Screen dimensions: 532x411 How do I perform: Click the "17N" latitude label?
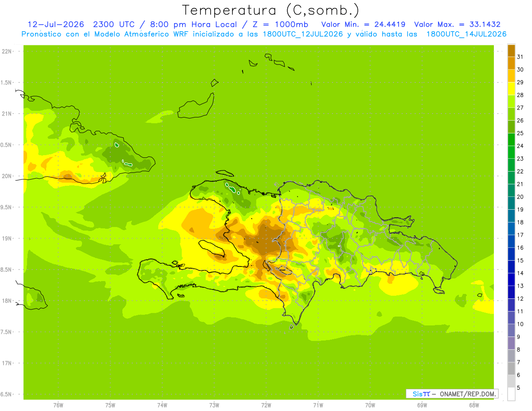pyautogui.click(x=7, y=363)
